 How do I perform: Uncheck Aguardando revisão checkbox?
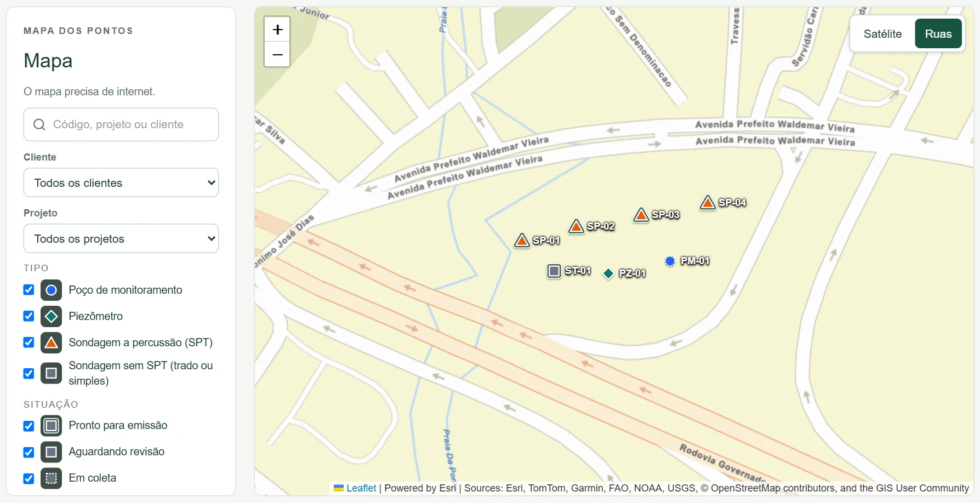29,452
